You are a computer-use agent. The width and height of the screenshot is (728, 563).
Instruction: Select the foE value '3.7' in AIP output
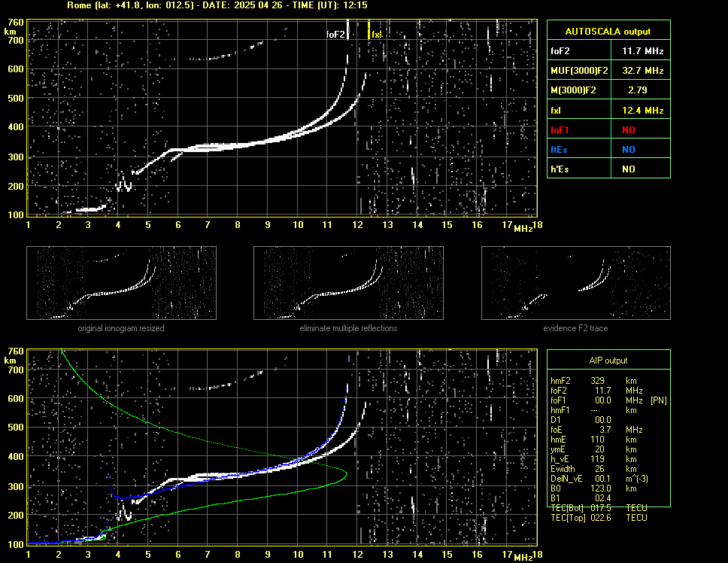(x=605, y=430)
